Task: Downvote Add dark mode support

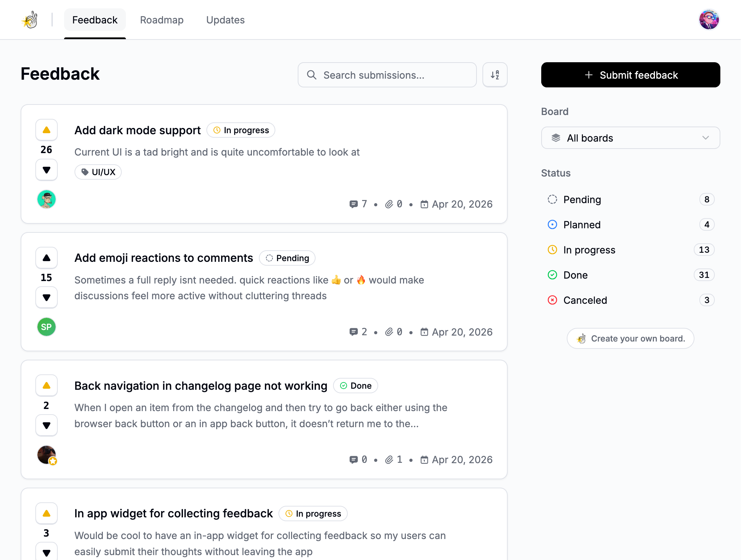Action: click(x=47, y=170)
